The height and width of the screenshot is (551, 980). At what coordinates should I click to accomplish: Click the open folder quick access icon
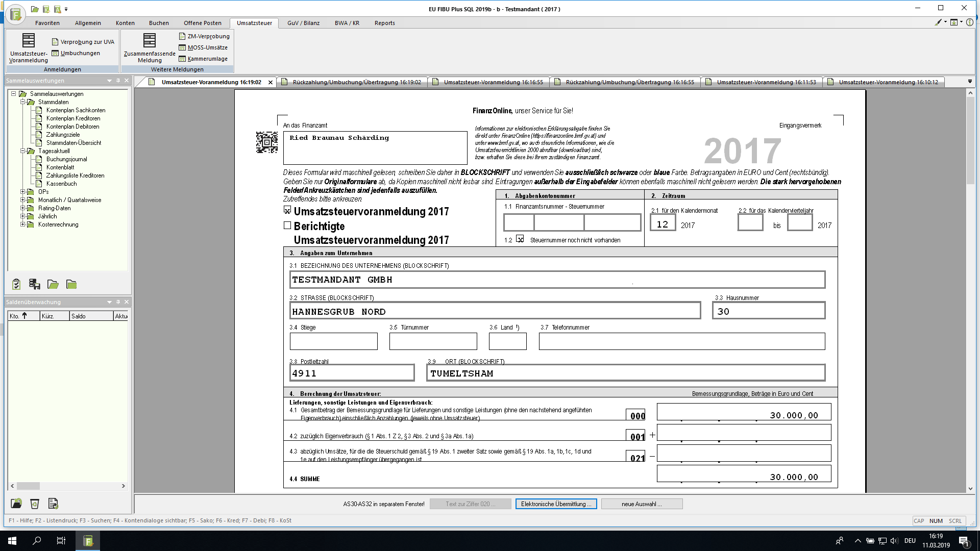point(35,9)
